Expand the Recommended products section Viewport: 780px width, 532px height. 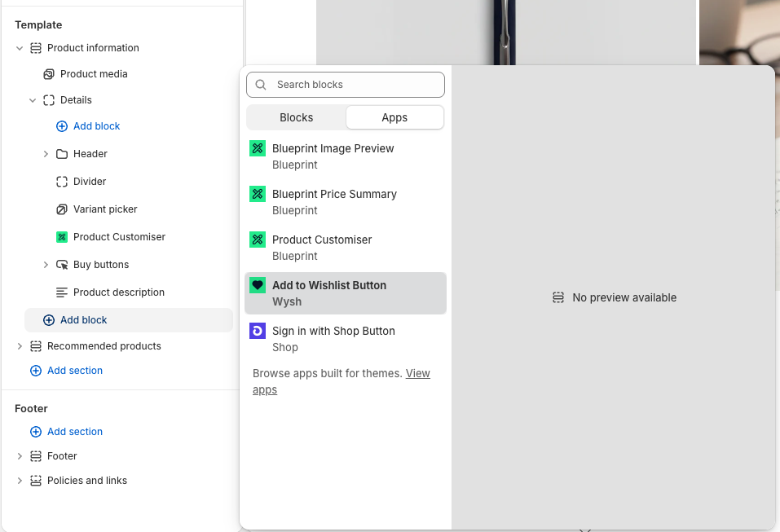click(x=20, y=346)
